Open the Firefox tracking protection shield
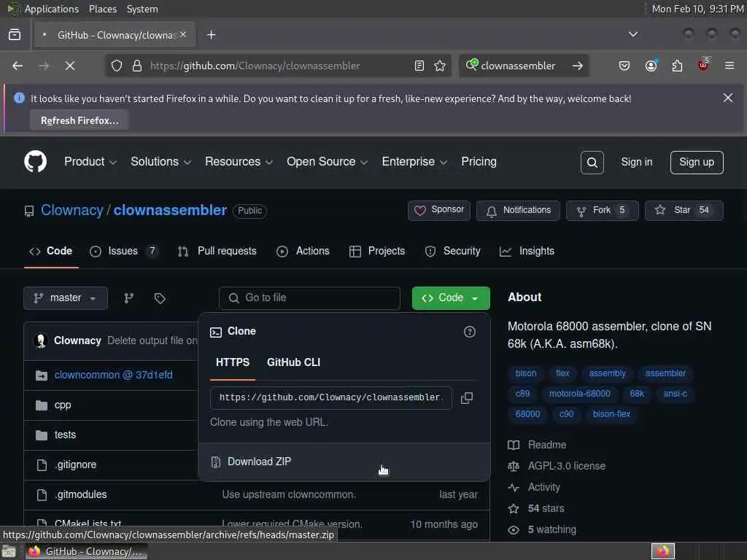Viewport: 747px width, 560px height. pos(117,66)
